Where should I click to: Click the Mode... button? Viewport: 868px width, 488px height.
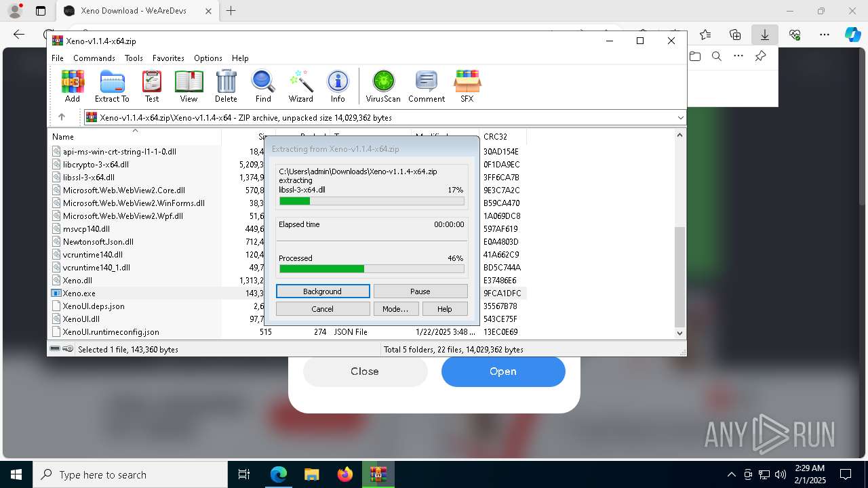[395, 309]
